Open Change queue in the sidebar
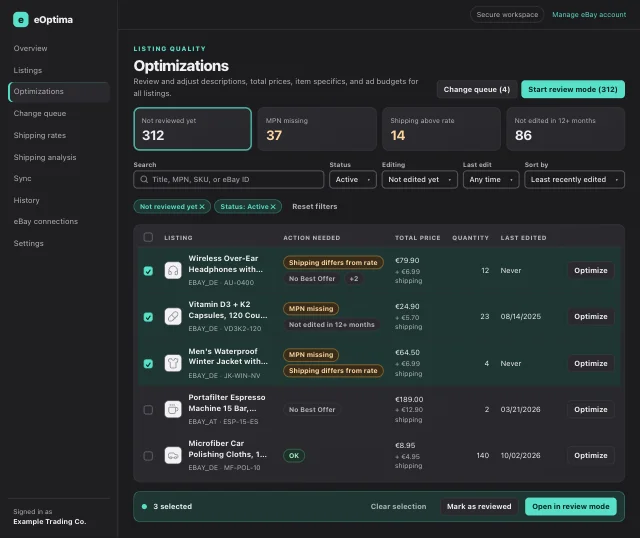 tap(40, 113)
